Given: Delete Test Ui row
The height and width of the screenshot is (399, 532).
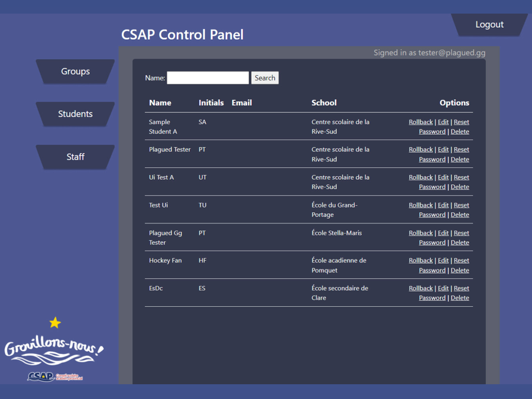Looking at the screenshot, I should tap(460, 215).
